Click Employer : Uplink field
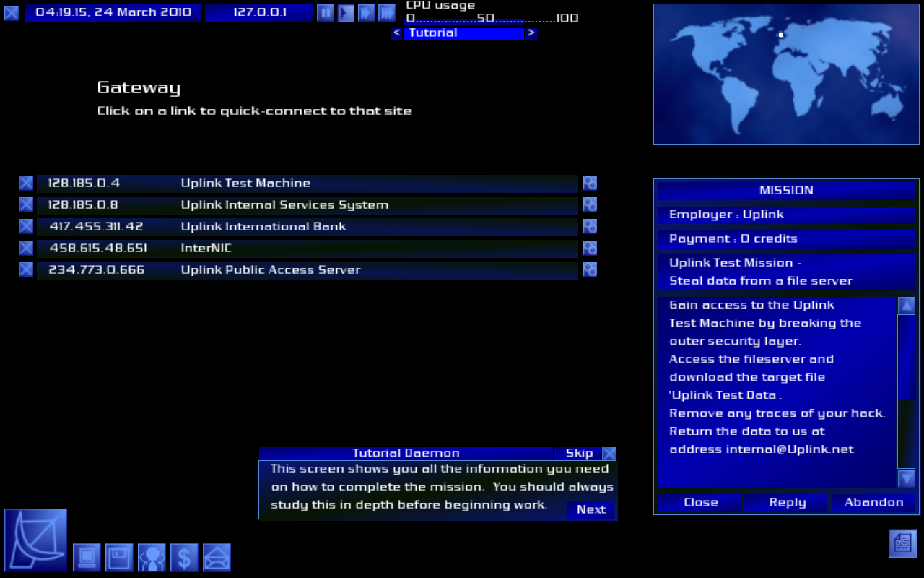 click(x=786, y=215)
